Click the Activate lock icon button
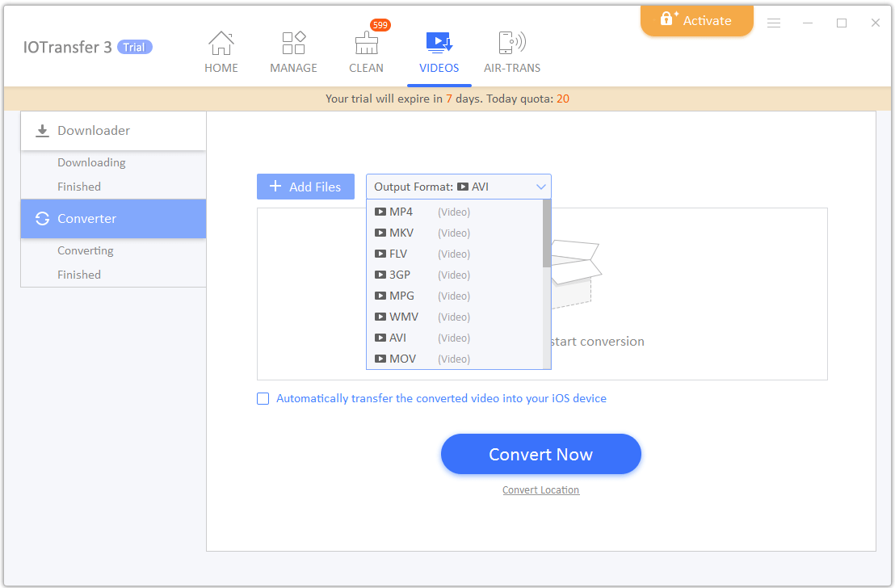Image resolution: width=895 pixels, height=588 pixels. (x=696, y=20)
